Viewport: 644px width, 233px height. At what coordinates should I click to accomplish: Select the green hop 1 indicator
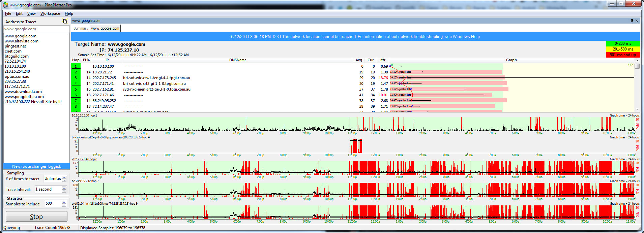(76, 66)
